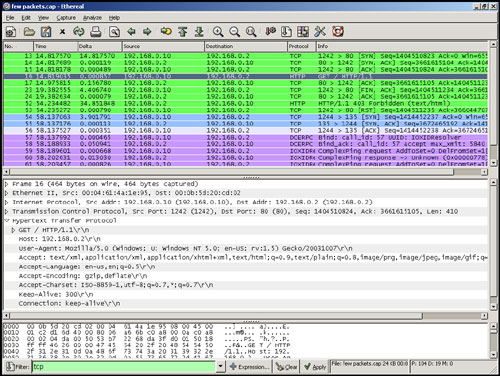Viewport: 500px width, 376px height.
Task: Open the coloring rules icon
Action: (x=303, y=32)
